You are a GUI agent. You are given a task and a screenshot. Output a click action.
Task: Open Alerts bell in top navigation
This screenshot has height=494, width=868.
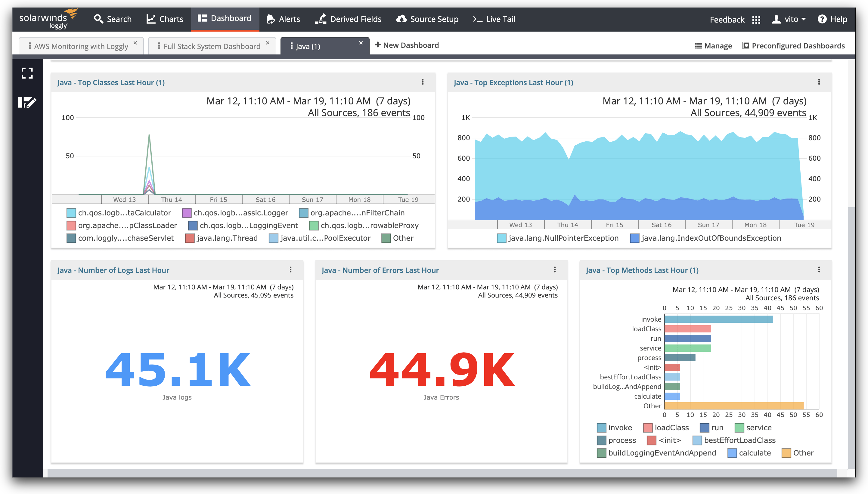pyautogui.click(x=271, y=19)
